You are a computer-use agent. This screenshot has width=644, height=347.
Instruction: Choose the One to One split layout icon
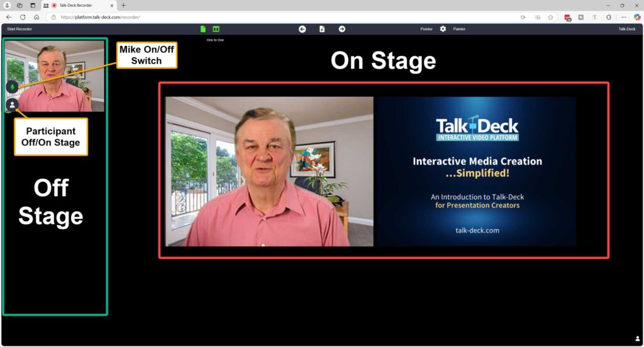(216, 29)
